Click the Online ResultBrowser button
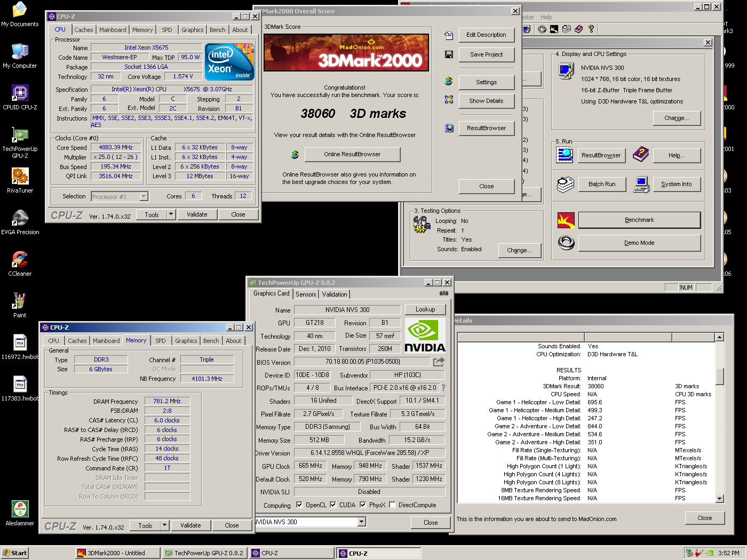The height and width of the screenshot is (560, 747). pos(352,154)
